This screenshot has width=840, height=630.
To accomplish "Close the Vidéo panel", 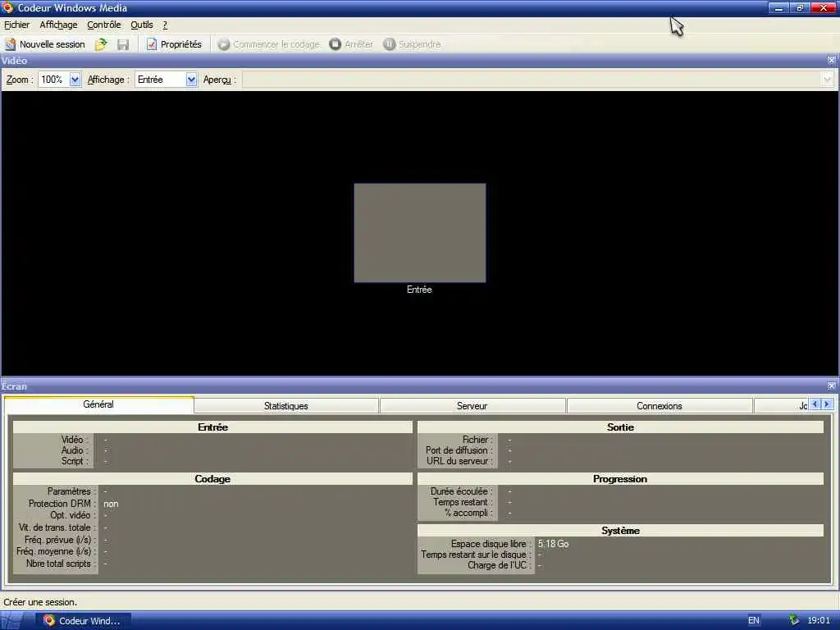I will coord(831,61).
